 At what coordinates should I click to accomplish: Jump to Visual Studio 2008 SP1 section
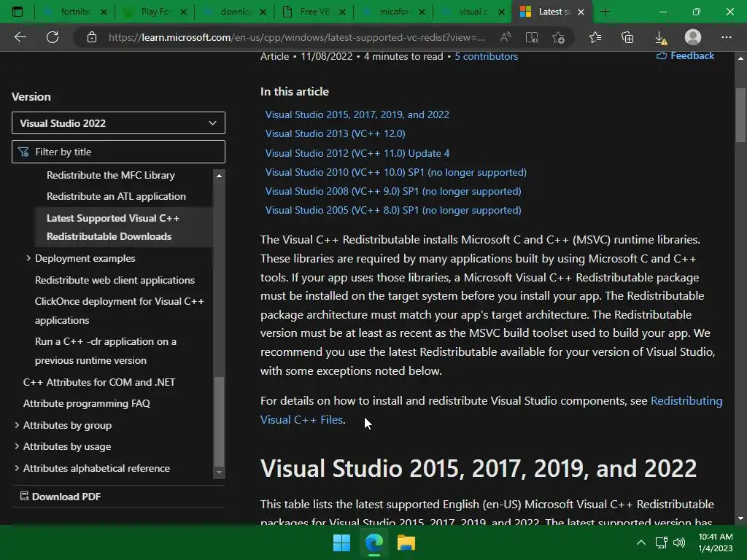tap(393, 191)
